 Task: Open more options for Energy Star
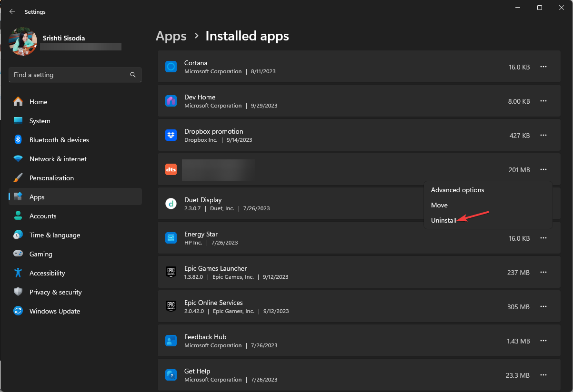coord(543,238)
